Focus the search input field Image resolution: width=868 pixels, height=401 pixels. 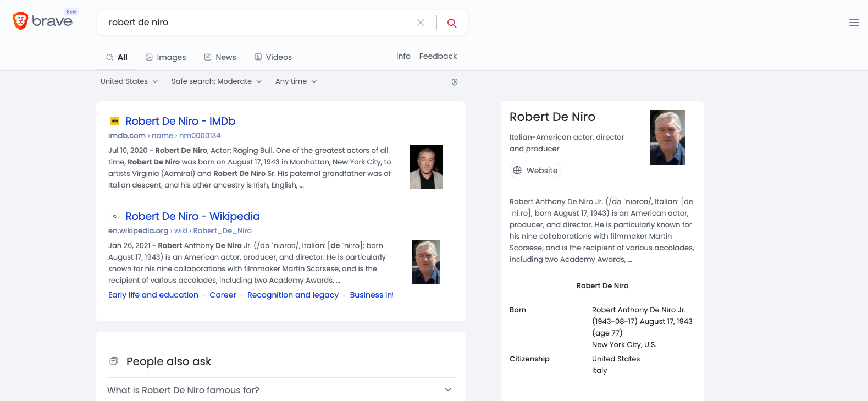point(258,23)
